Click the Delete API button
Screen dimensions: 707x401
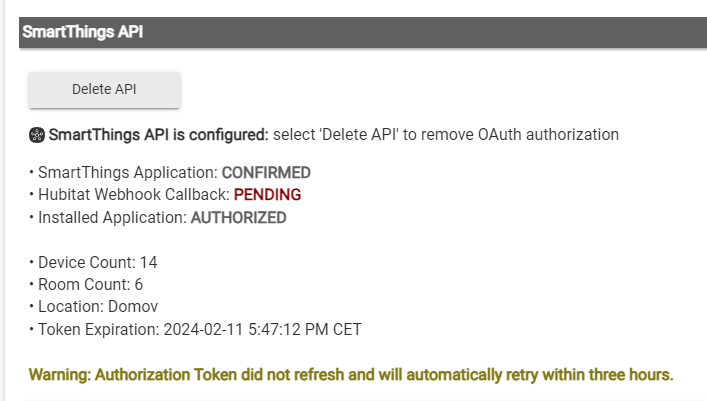click(x=104, y=89)
